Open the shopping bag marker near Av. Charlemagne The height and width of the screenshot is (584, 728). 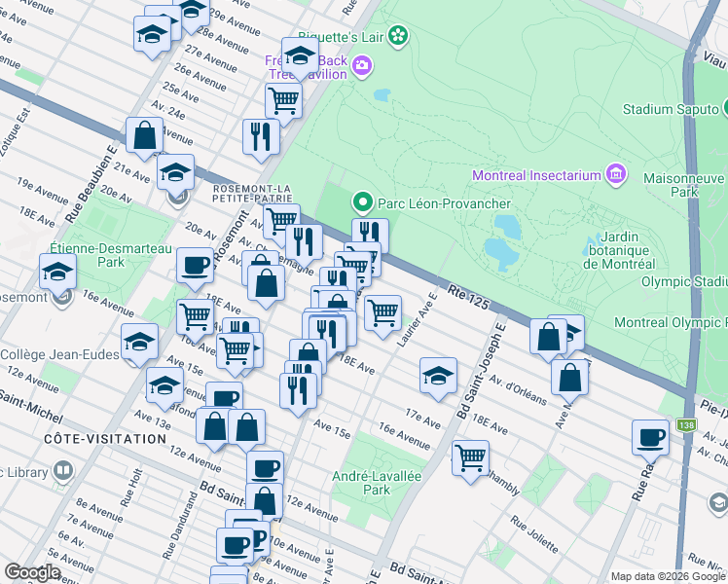266,283
